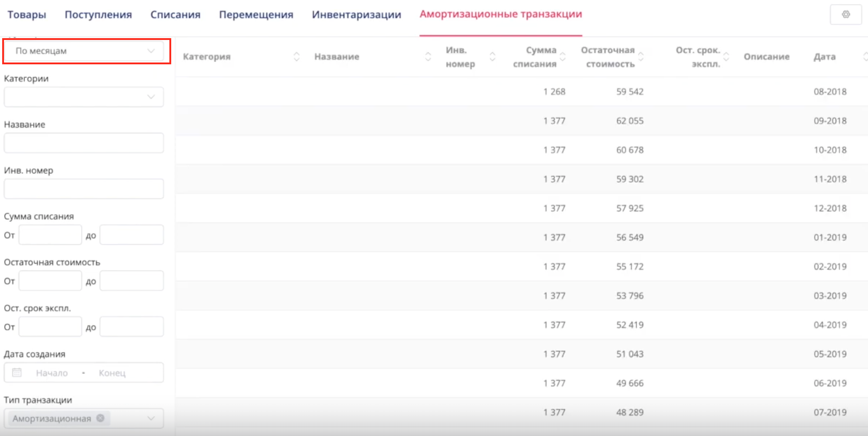
Task: Sort by Категория column arrows
Action: 297,57
